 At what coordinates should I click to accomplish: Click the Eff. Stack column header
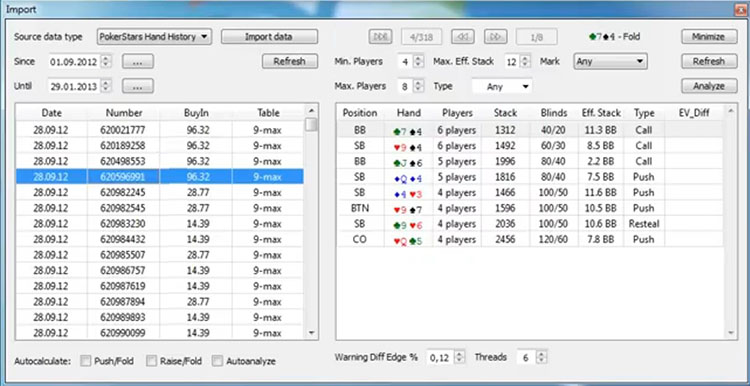pos(601,113)
